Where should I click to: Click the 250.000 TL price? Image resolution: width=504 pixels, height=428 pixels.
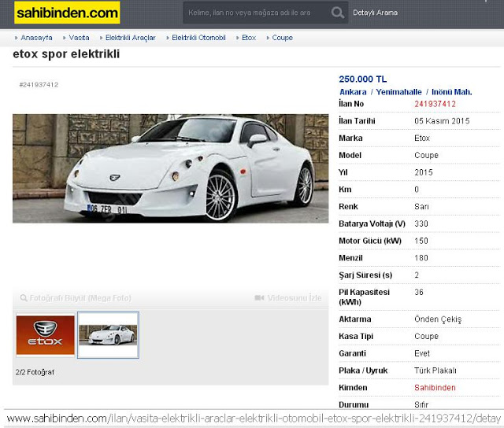[x=362, y=79]
